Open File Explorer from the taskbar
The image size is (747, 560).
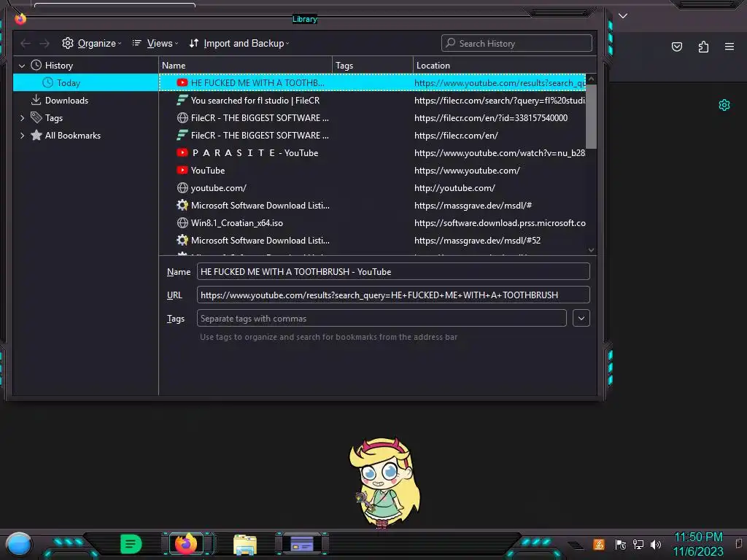pos(245,545)
